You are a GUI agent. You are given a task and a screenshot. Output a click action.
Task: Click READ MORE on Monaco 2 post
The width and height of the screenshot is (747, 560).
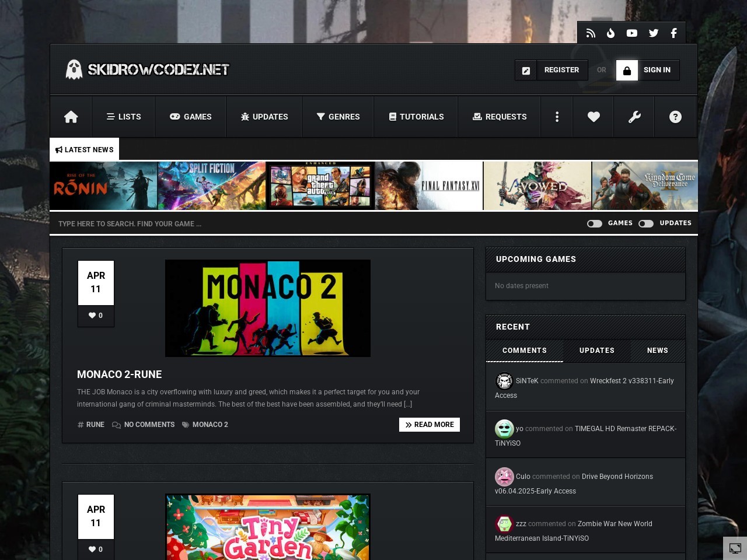430,425
